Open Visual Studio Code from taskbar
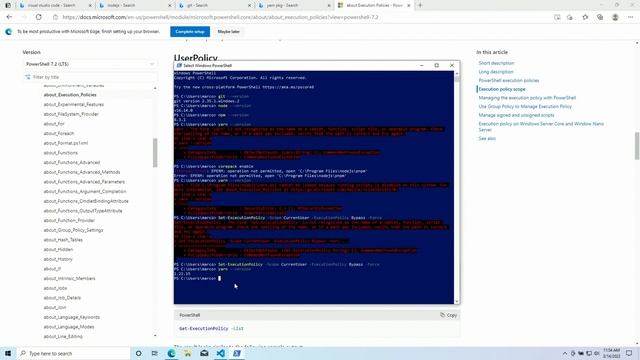 (220, 353)
